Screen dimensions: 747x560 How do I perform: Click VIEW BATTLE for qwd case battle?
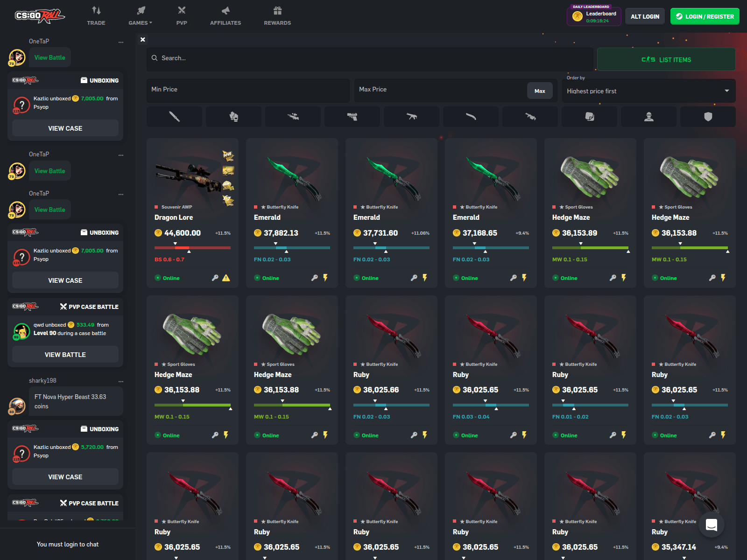65,355
